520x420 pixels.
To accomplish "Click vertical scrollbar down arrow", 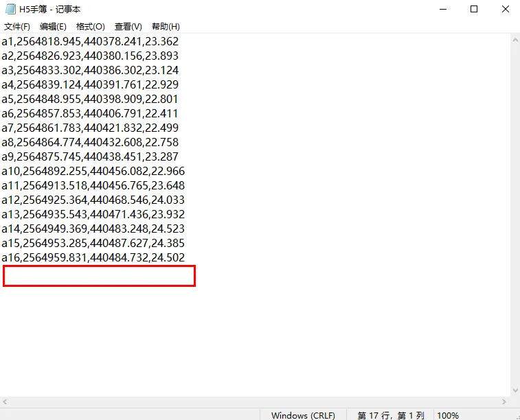I will pos(515,390).
